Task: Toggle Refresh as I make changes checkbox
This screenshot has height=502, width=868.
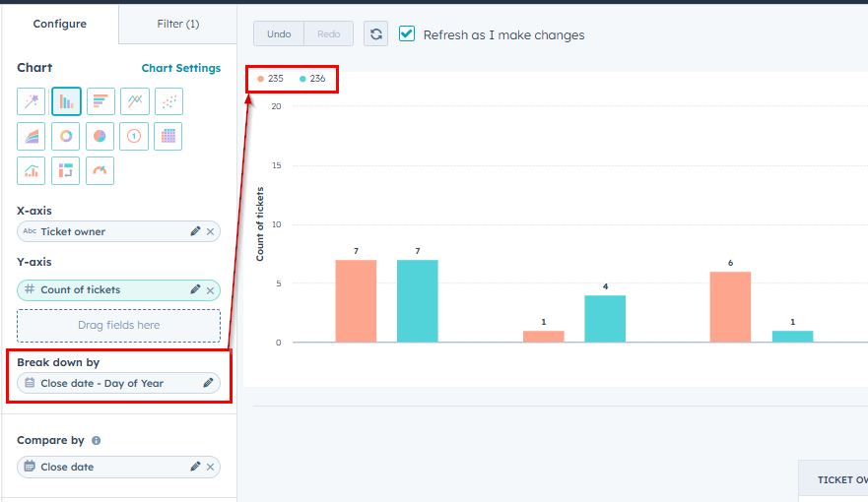Action: (x=407, y=33)
